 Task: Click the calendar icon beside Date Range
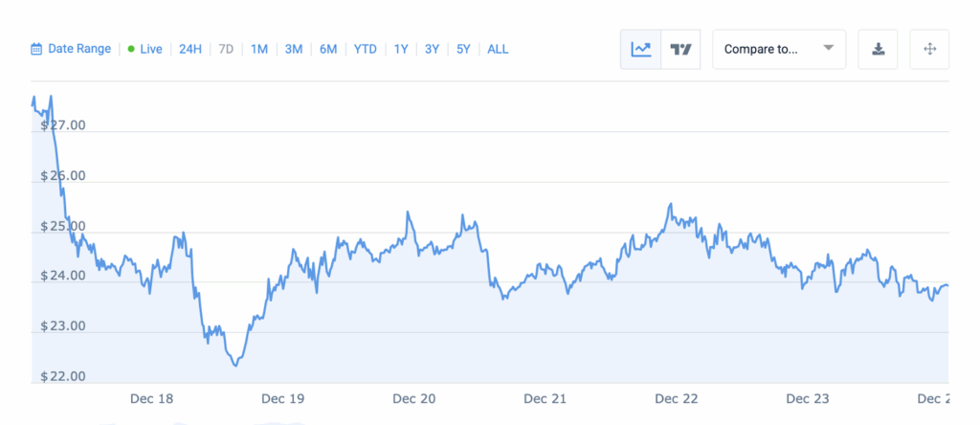[36, 49]
